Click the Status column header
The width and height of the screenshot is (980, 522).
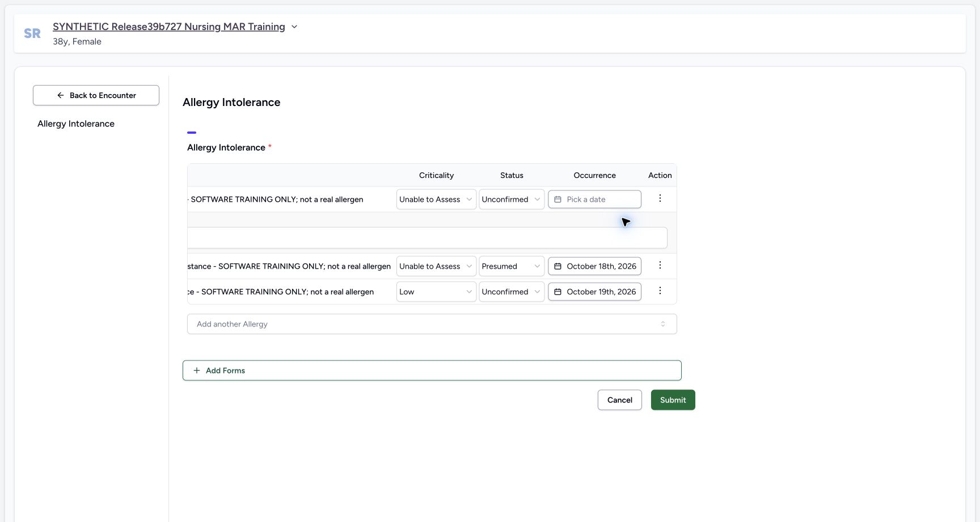coord(512,175)
